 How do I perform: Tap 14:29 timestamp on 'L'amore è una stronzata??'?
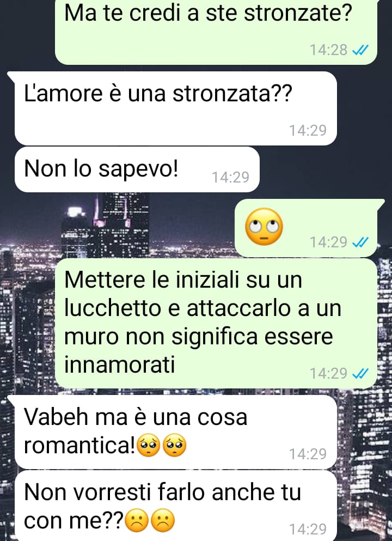click(308, 130)
